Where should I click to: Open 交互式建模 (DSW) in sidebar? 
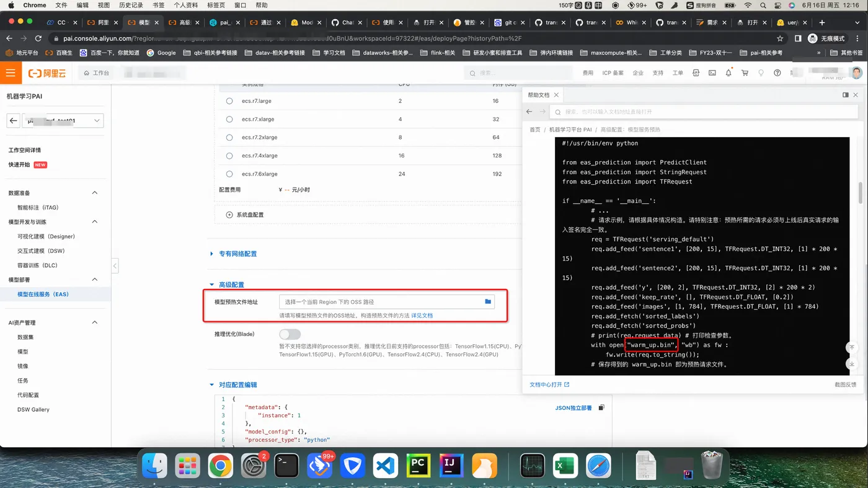click(41, 251)
